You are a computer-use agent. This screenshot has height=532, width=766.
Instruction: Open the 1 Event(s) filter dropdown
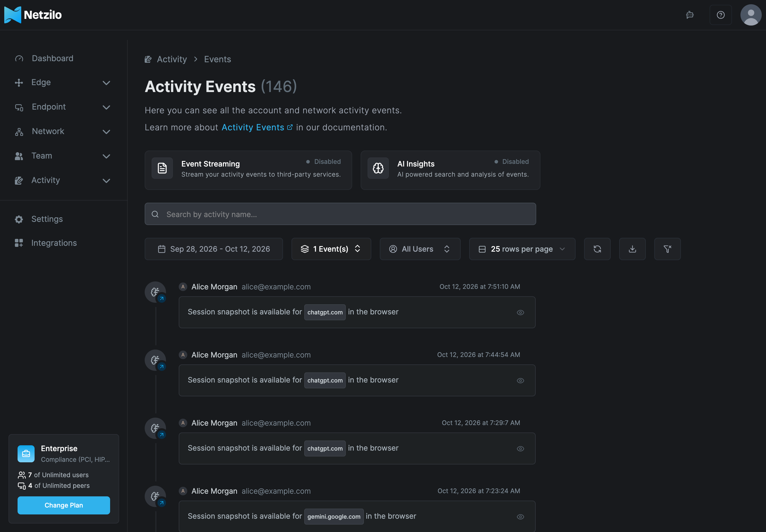pyautogui.click(x=331, y=249)
